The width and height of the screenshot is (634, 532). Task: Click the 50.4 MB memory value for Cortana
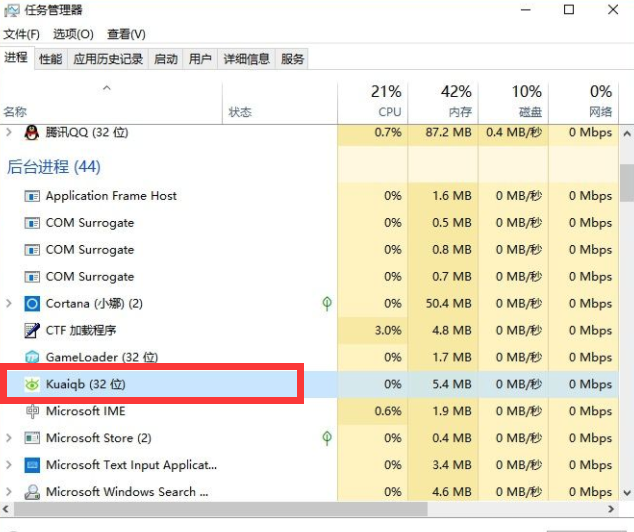(448, 303)
